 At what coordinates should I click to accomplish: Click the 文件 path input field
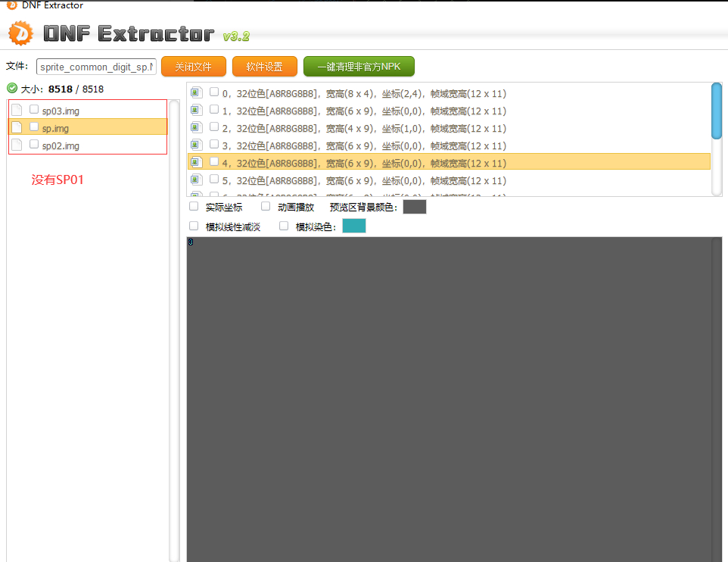click(96, 67)
